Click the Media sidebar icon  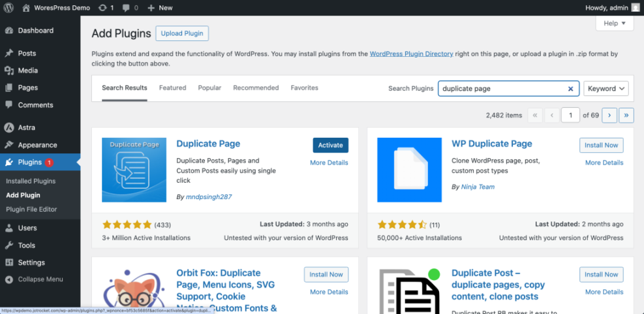click(x=9, y=71)
